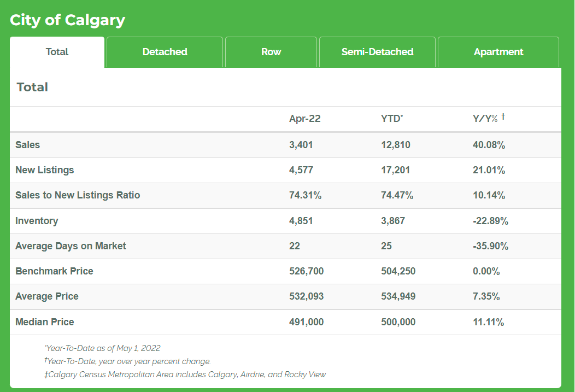
Task: Select the YTD Benchmark Price 504,250
Action: (x=398, y=271)
